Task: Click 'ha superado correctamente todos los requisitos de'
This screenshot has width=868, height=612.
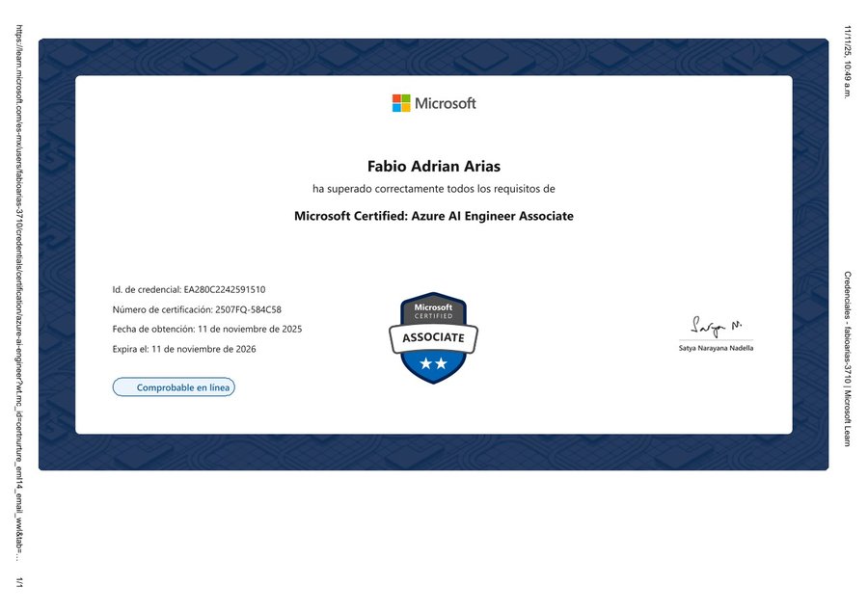Action: pos(434,189)
